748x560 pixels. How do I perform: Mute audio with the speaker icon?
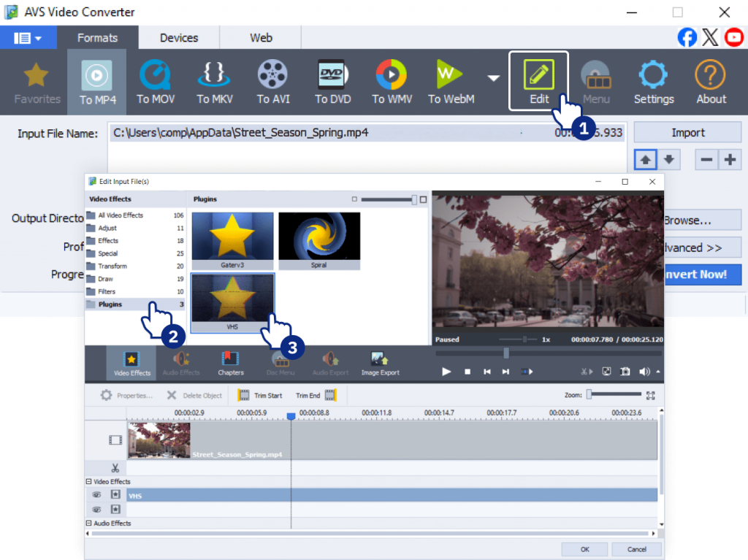click(x=644, y=372)
